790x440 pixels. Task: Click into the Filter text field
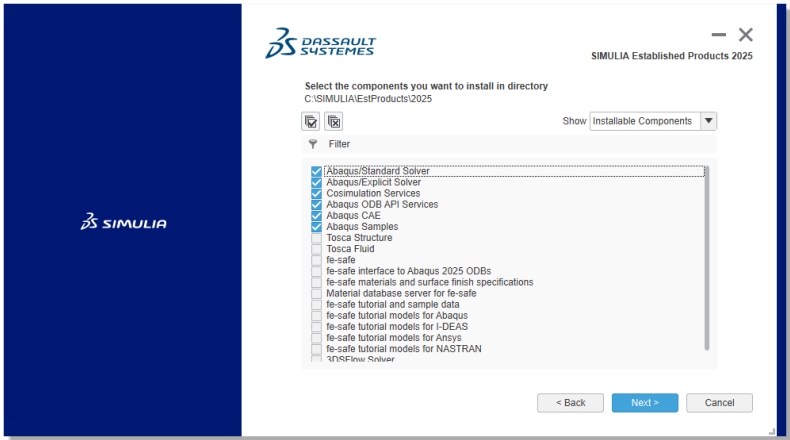pos(500,144)
